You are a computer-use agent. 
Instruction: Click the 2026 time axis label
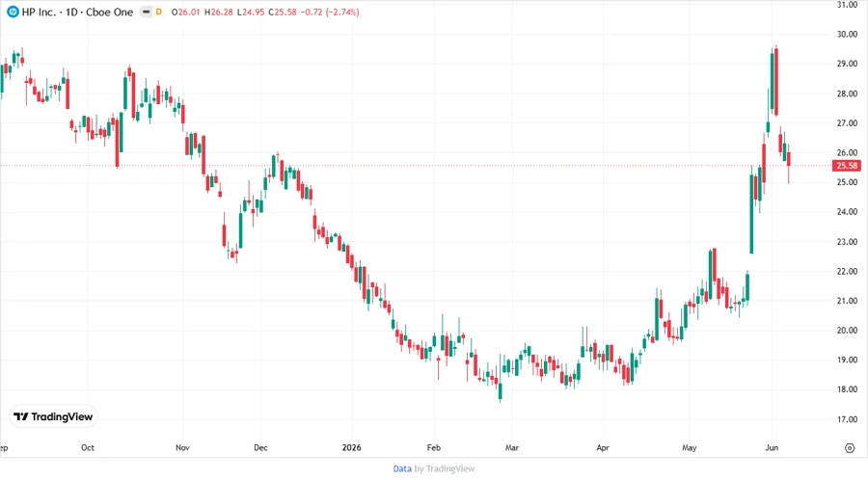coord(351,448)
